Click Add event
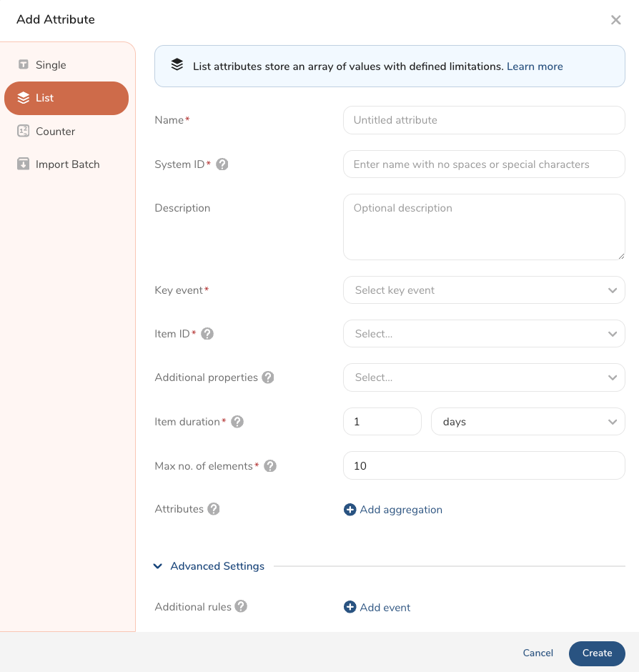 click(377, 608)
